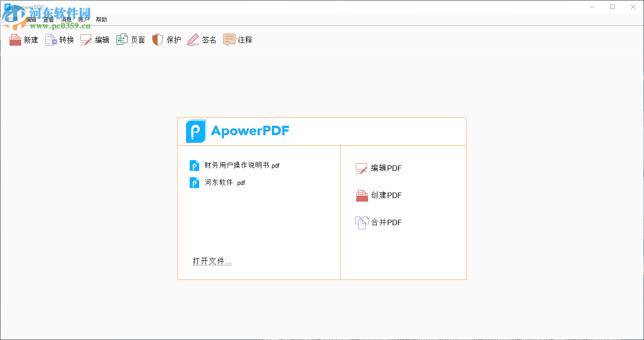The width and height of the screenshot is (644, 340).
Task: Open the 文件 (File) menu
Action: (12, 19)
